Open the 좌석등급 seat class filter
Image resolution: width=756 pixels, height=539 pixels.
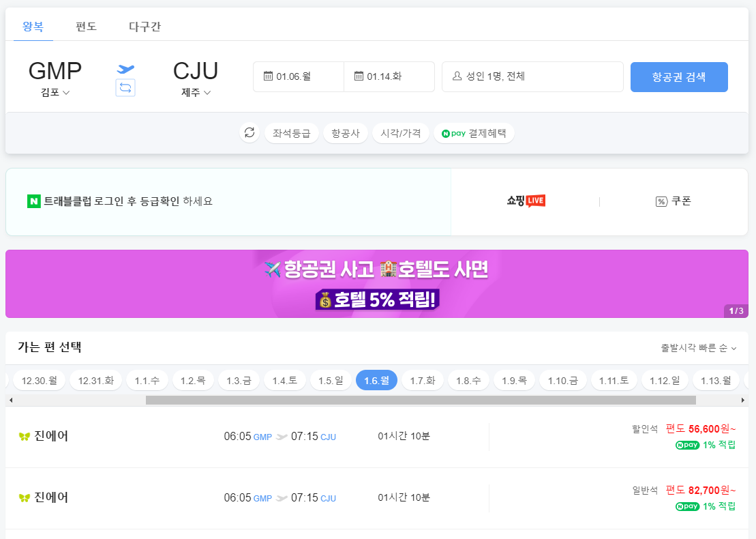(292, 132)
